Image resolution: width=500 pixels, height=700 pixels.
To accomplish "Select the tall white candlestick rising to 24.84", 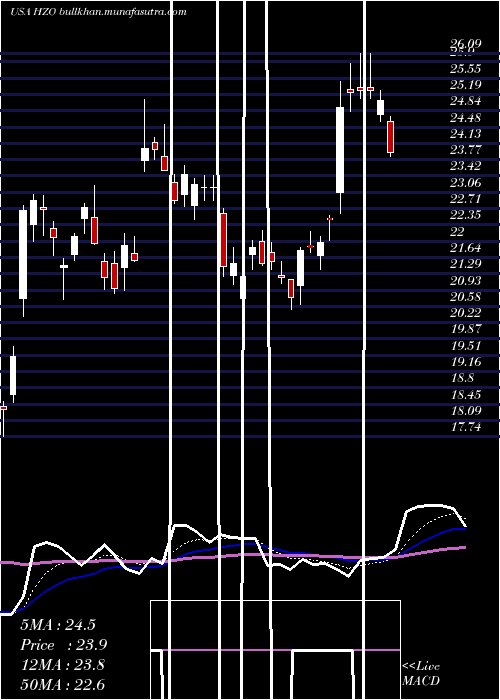I will pyautogui.click(x=340, y=150).
